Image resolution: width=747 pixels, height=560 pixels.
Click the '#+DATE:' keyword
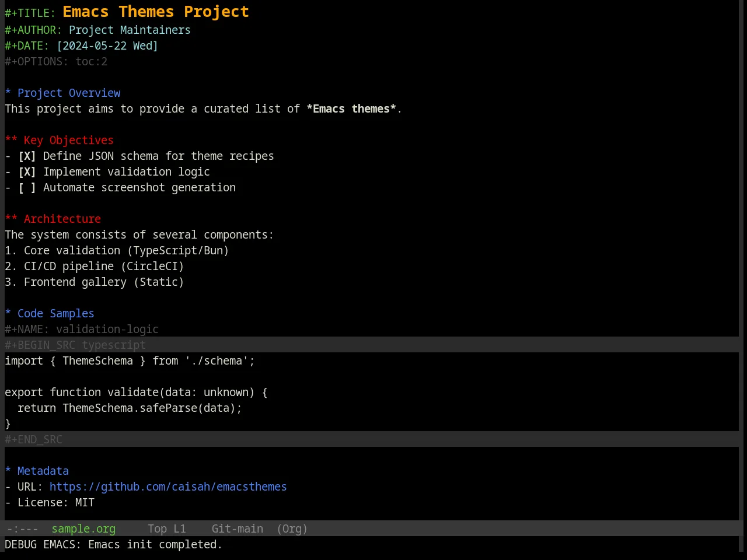pyautogui.click(x=27, y=46)
